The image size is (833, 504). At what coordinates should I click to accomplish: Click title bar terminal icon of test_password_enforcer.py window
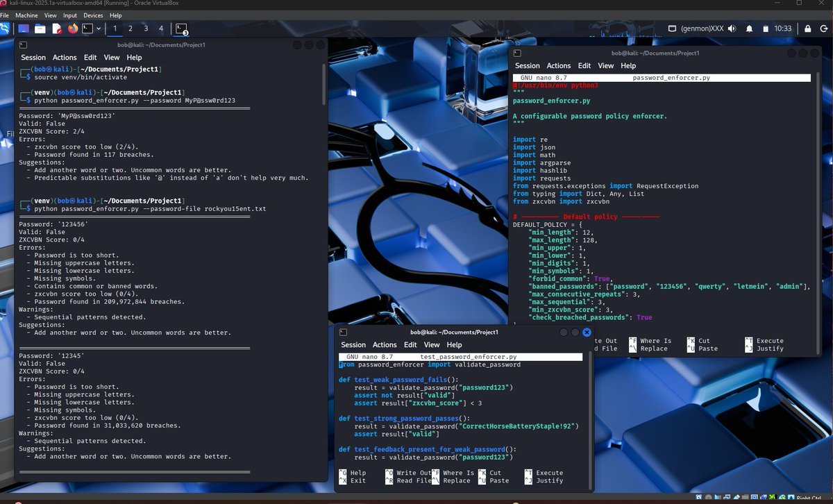point(344,333)
